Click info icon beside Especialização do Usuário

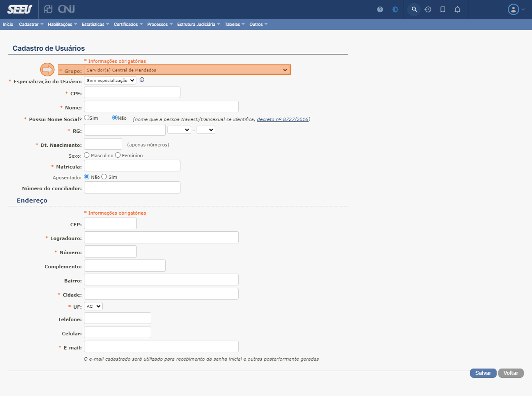coord(142,80)
